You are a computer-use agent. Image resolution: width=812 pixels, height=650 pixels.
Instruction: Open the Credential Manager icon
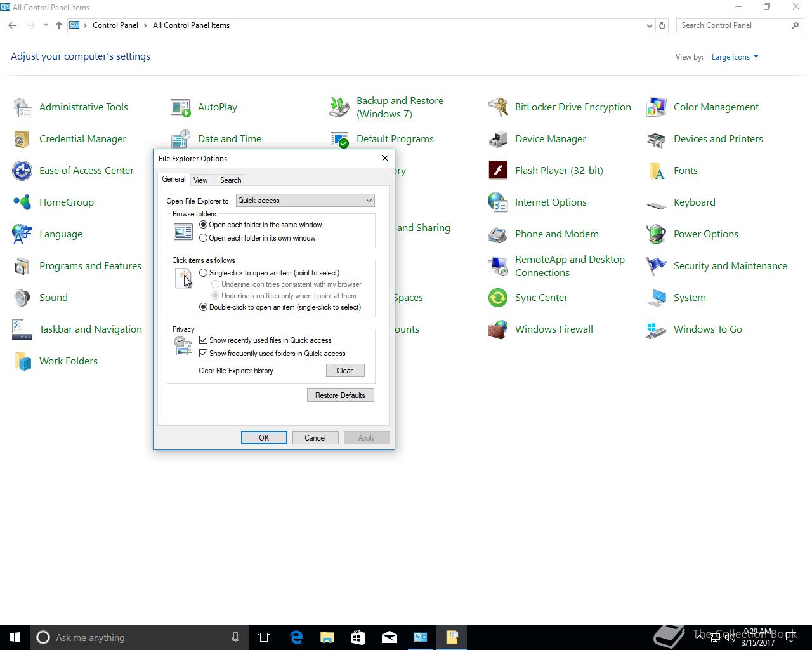pos(23,139)
